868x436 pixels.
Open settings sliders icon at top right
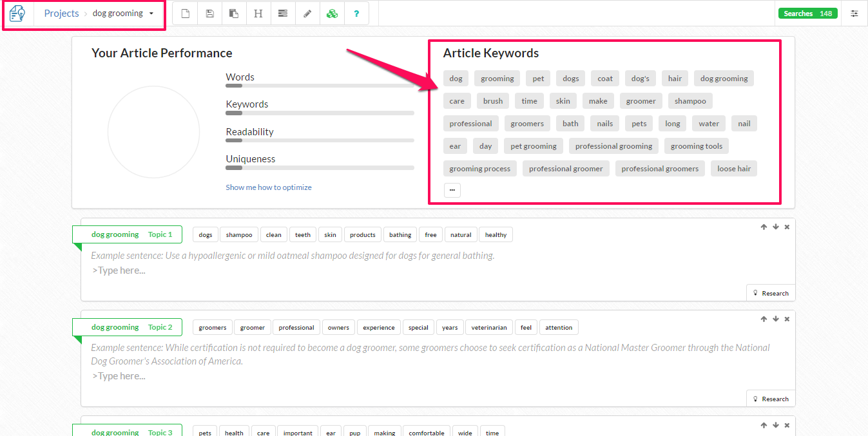854,14
